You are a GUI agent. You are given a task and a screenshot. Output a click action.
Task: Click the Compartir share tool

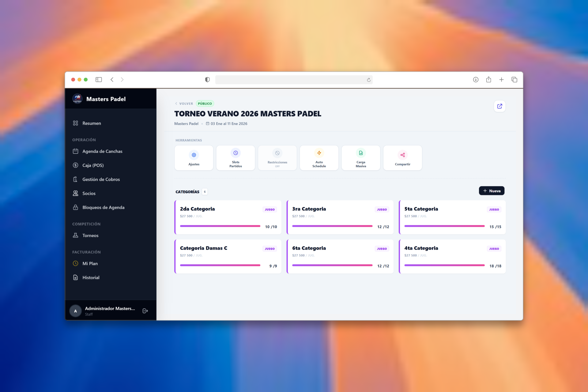tap(402, 158)
